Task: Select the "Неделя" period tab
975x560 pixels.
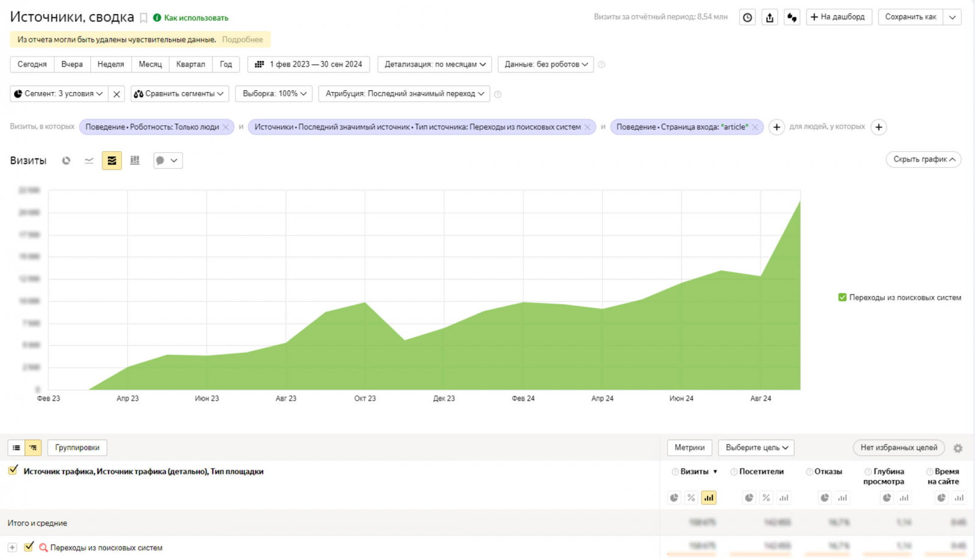Action: click(110, 65)
